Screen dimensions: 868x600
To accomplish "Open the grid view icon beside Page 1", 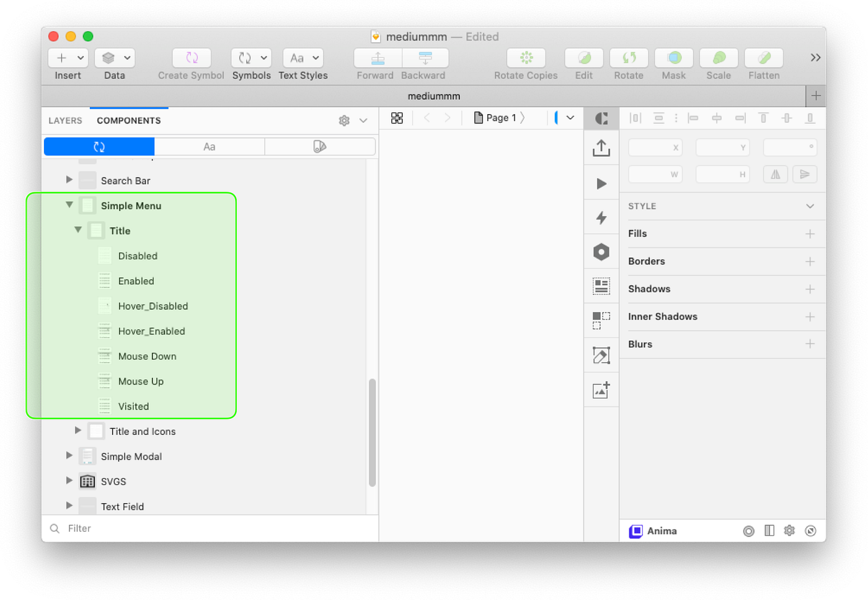I will (x=397, y=117).
